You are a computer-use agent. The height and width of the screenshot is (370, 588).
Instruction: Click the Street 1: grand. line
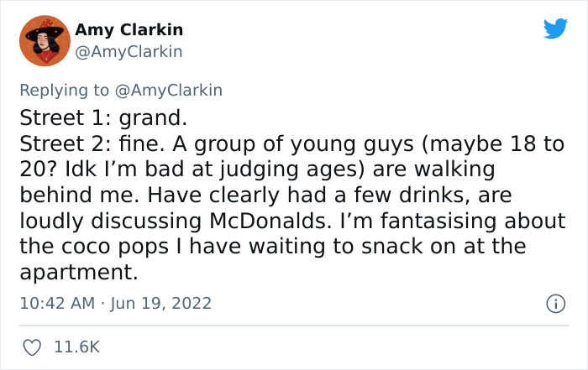(103, 118)
